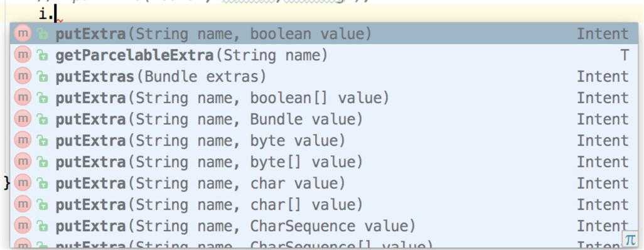This screenshot has width=644, height=250.
Task: Select putExtra with CharSequence value
Action: point(324,226)
